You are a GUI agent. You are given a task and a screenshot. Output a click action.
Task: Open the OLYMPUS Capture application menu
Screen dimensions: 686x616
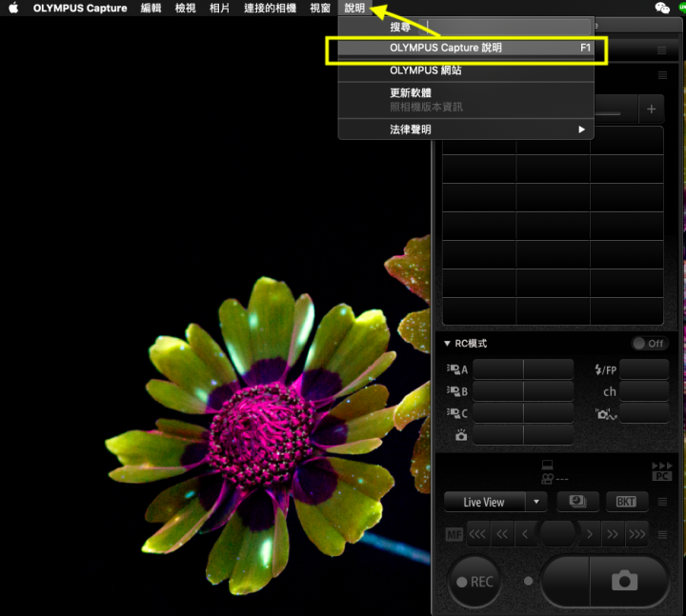[x=80, y=8]
